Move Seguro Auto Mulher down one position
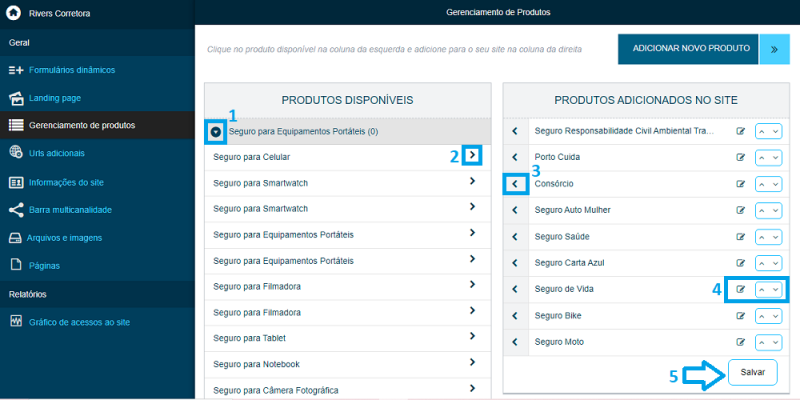800x400 pixels. pyautogui.click(x=776, y=211)
